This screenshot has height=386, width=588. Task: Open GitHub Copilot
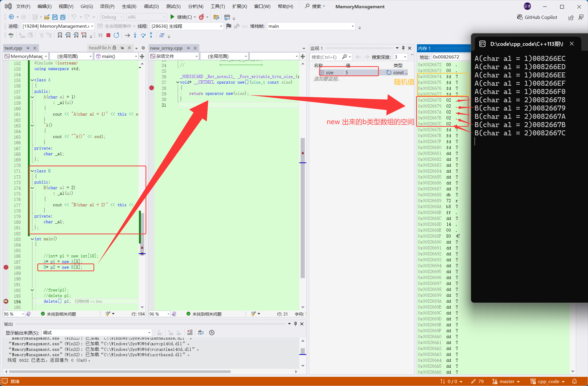[537, 17]
